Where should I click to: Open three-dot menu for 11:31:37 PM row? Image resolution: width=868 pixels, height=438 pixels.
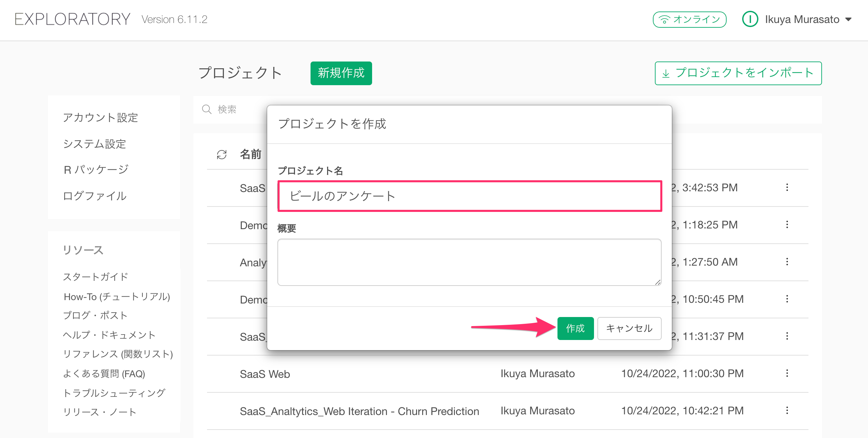pyautogui.click(x=787, y=336)
